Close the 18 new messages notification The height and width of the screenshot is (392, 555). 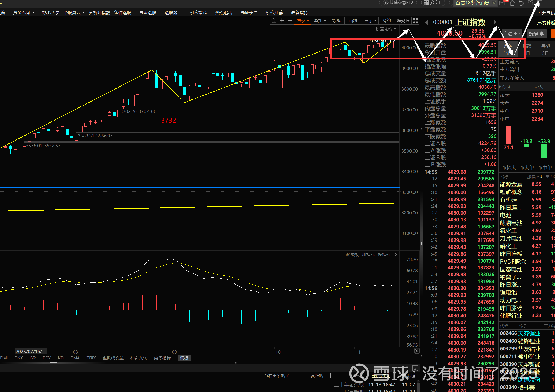(x=494, y=3)
